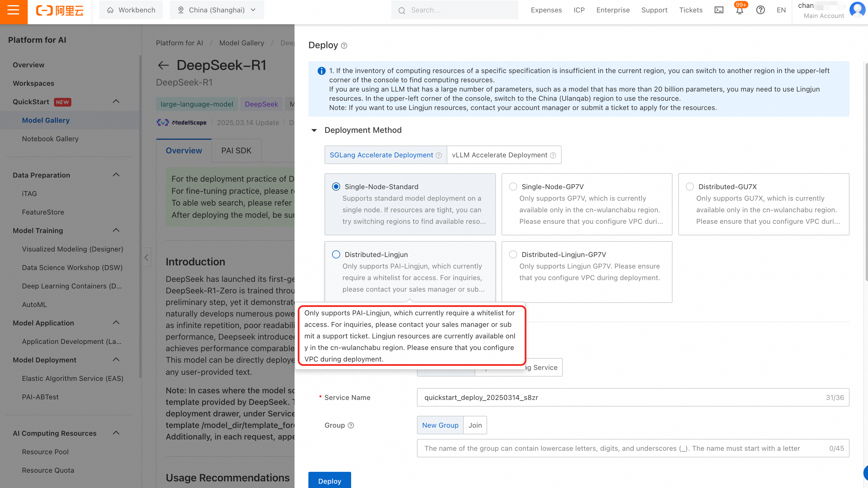Click the back arrow beside DeepSeek-R1
This screenshot has width=868, height=488.
tap(163, 65)
